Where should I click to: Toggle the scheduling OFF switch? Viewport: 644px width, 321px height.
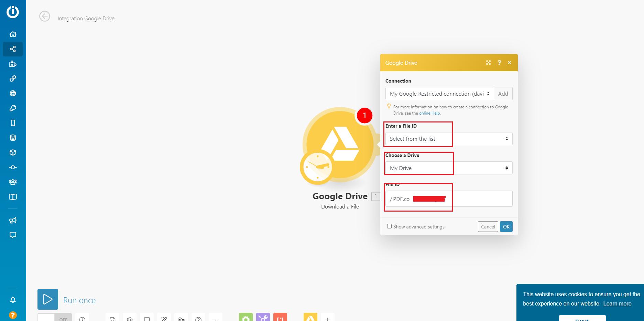coord(55,318)
